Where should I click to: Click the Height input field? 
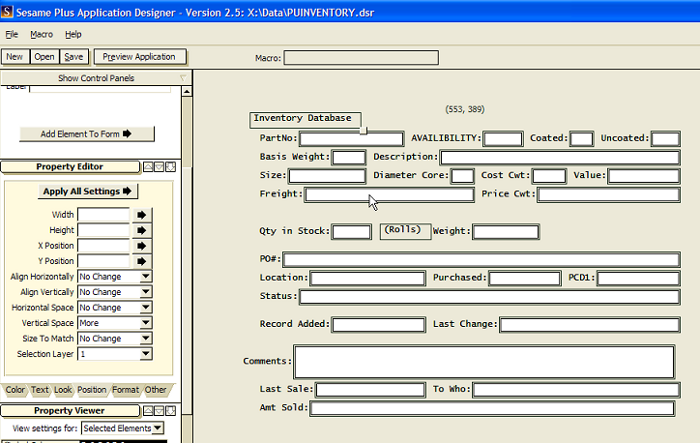pyautogui.click(x=104, y=230)
